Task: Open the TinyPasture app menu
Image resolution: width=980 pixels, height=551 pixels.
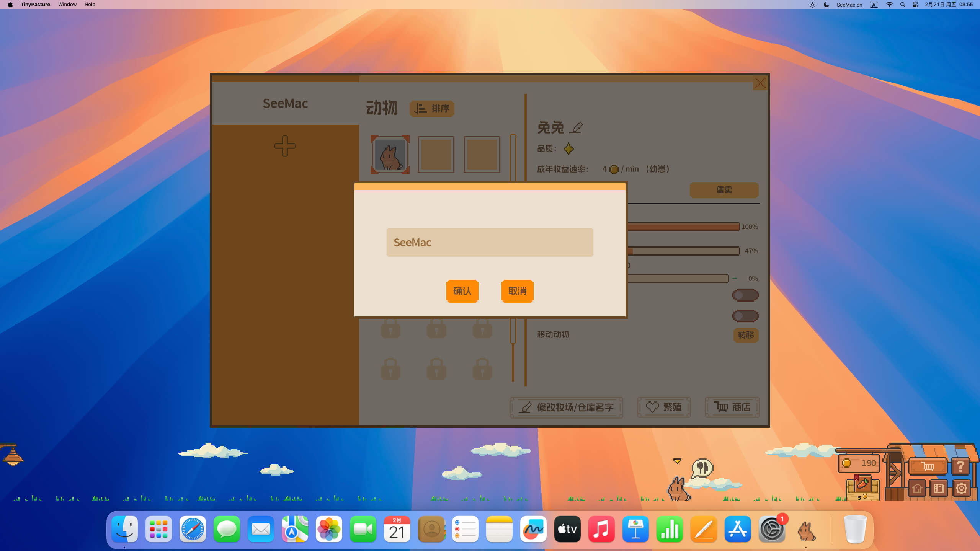Action: coord(35,5)
